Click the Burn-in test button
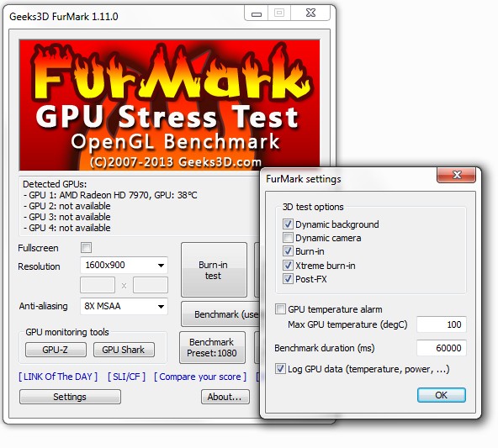The height and width of the screenshot is (448, 498). tap(214, 270)
